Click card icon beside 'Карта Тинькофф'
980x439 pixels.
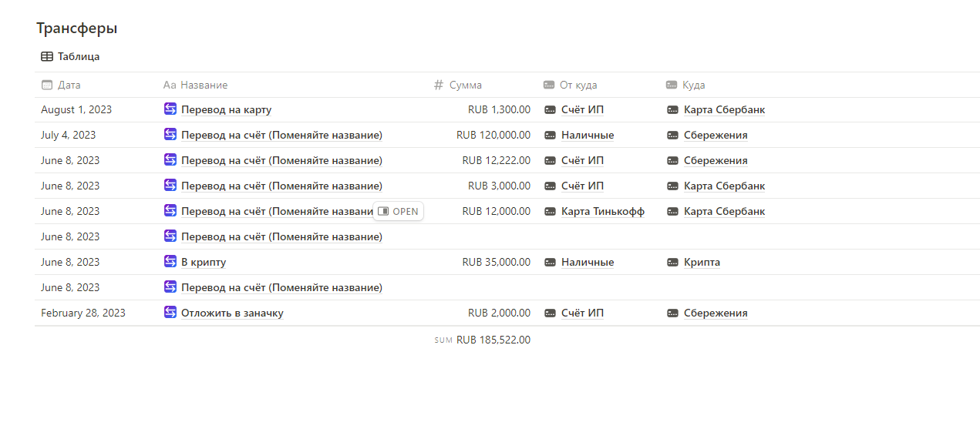point(550,211)
